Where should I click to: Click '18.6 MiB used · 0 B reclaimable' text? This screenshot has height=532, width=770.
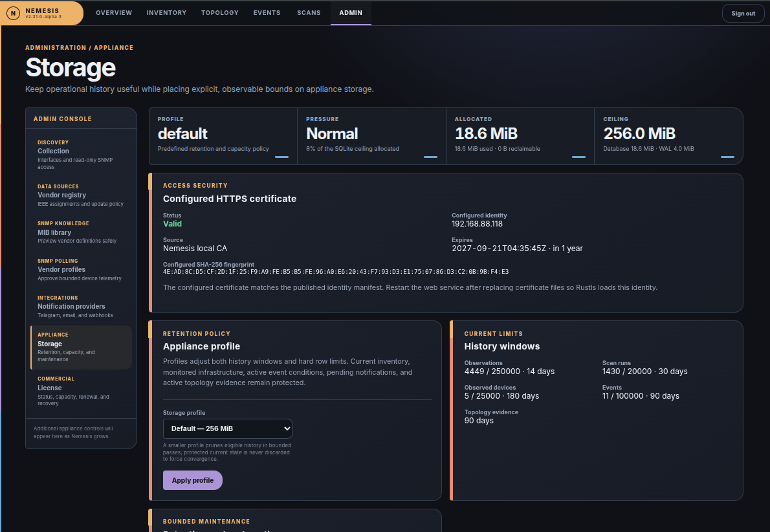tap(497, 149)
